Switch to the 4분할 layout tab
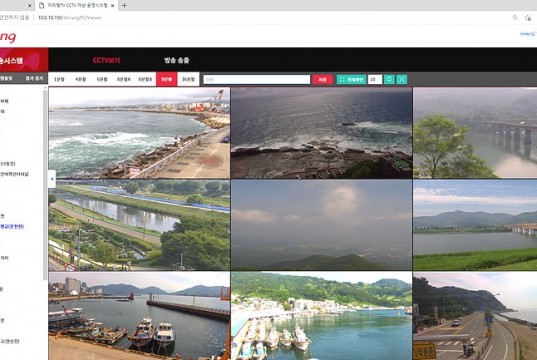The image size is (537, 360). (81, 79)
